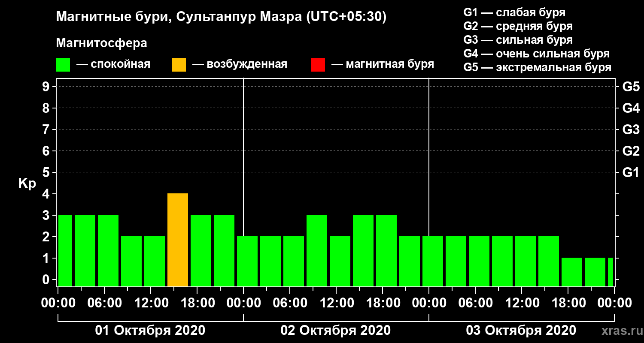Click the red 'магнитная буря' legend swatch
The image size is (644, 343).
tap(318, 65)
